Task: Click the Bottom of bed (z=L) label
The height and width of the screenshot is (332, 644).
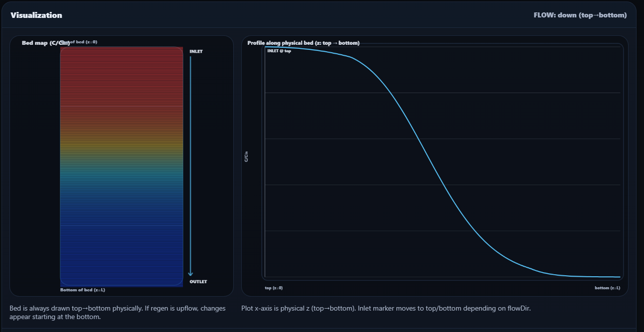Action: coord(82,290)
